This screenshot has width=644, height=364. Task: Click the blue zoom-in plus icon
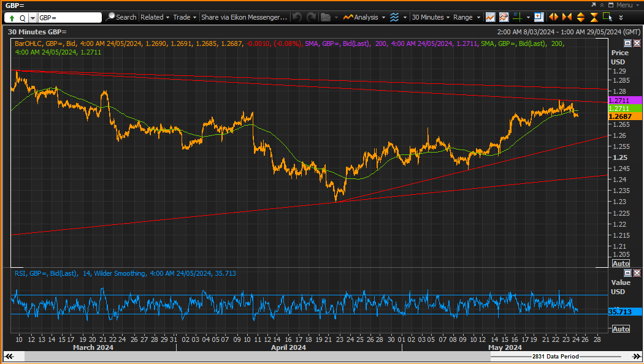click(x=539, y=17)
